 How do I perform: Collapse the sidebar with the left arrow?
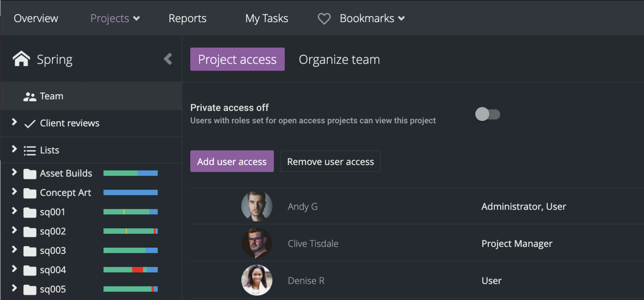click(168, 59)
